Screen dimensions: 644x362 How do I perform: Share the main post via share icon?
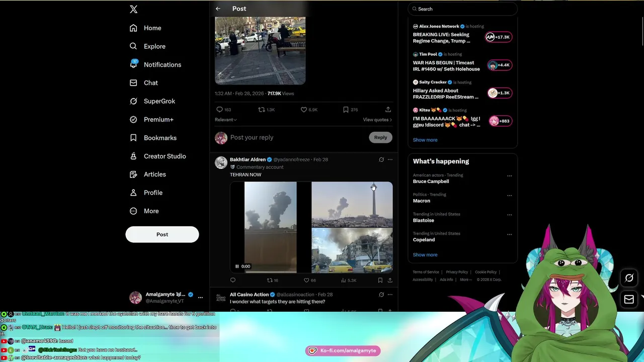(x=388, y=110)
